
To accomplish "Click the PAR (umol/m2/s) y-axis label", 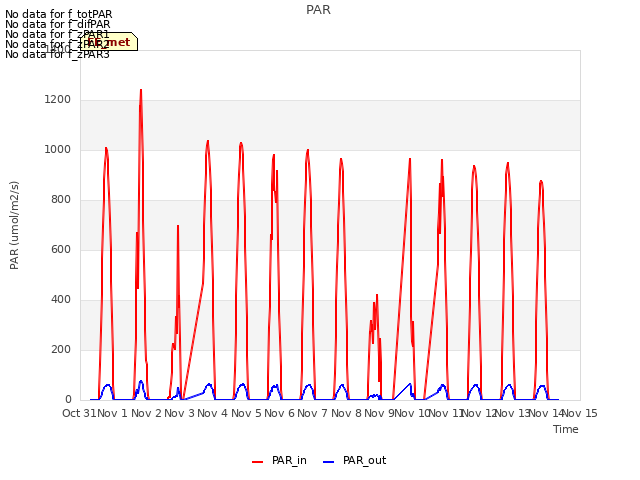I will [x=14, y=225].
